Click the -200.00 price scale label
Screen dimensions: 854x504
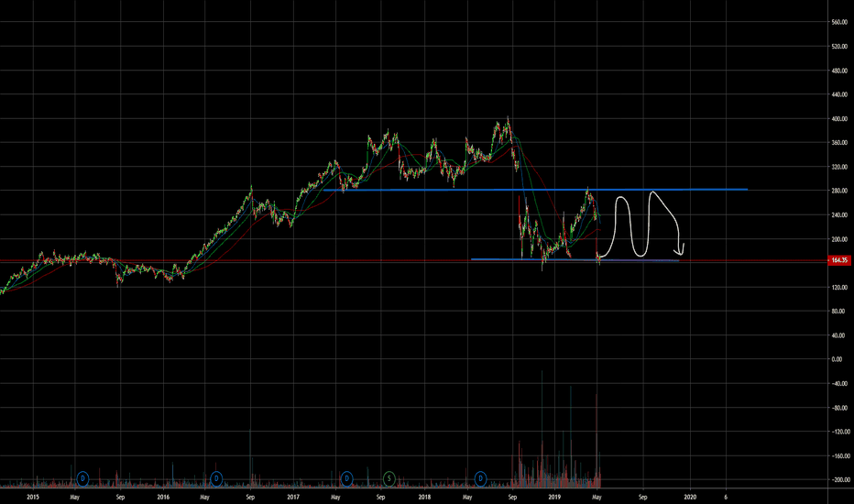pos(839,480)
